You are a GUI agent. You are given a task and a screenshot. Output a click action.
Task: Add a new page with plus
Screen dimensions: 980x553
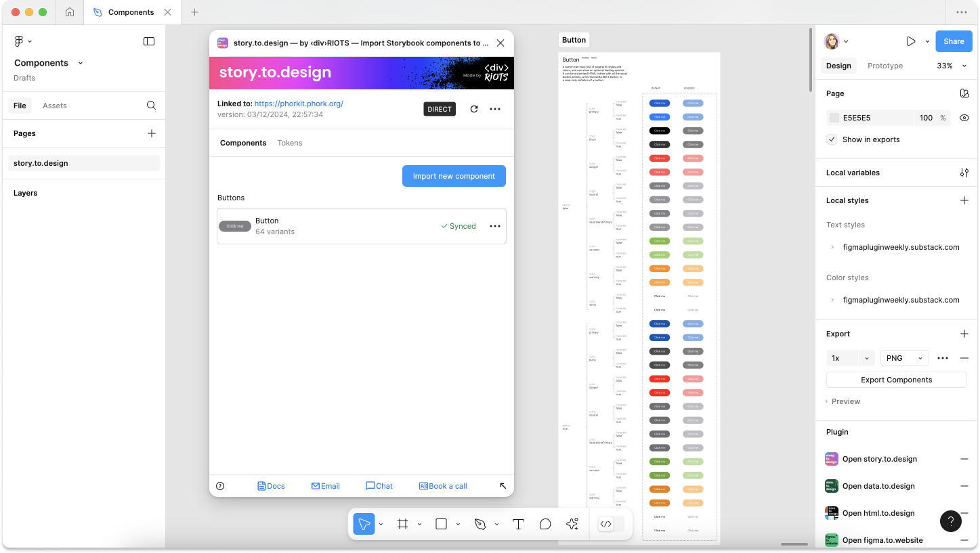[x=152, y=133]
